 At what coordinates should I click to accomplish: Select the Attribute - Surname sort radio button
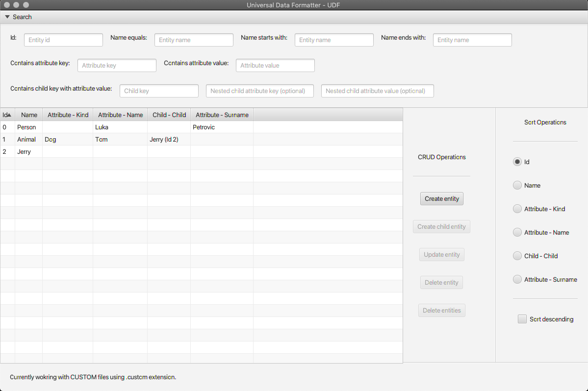[x=517, y=279]
